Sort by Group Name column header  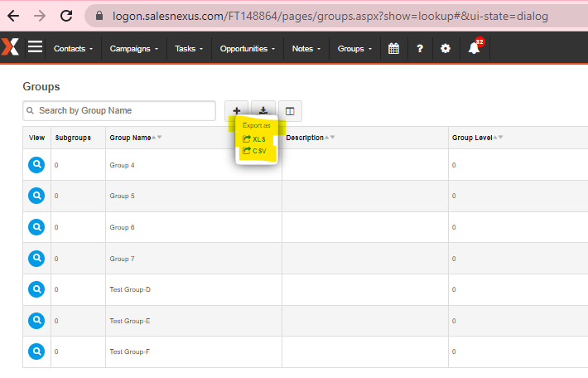coord(131,138)
